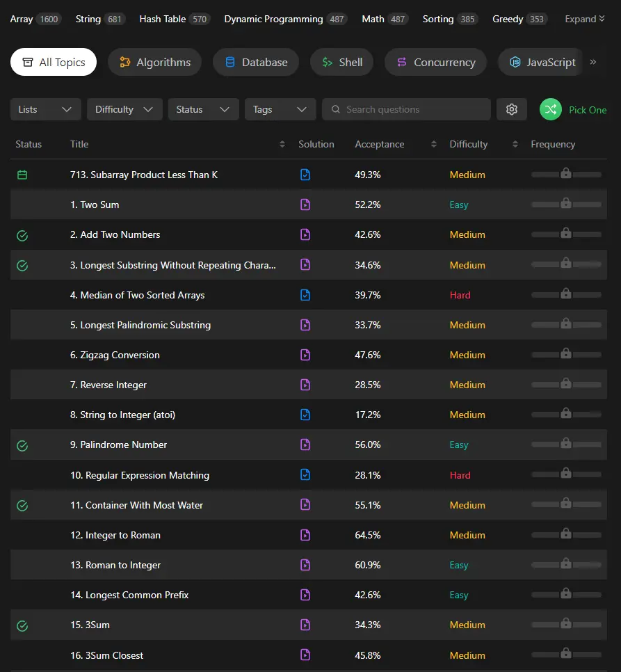621x672 pixels.
Task: Click the daily challenge calendar icon
Action: pos(22,175)
